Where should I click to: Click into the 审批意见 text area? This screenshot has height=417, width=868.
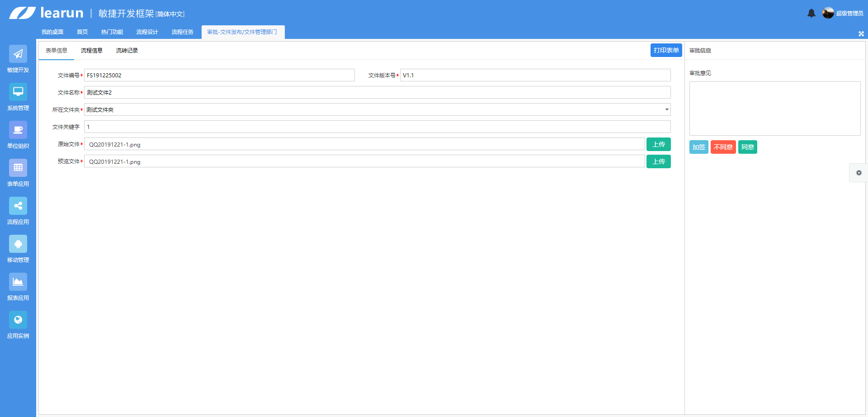[x=774, y=109]
